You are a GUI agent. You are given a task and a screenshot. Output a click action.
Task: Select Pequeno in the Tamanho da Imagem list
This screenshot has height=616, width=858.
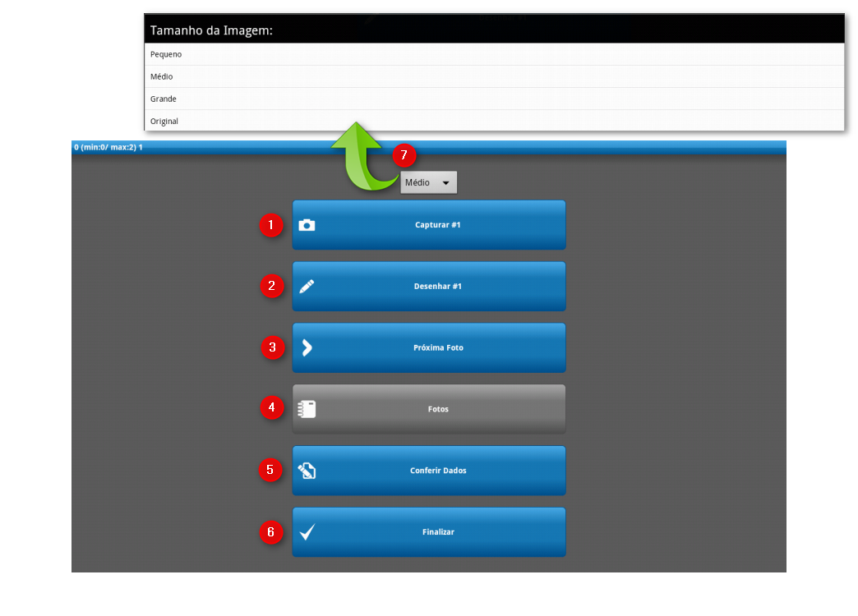pyautogui.click(x=494, y=54)
